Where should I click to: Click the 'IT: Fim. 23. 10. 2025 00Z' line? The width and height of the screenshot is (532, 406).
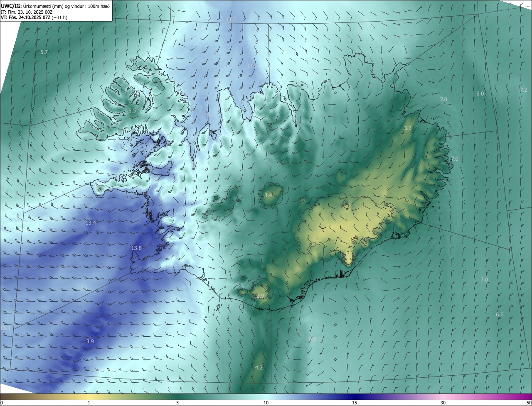point(26,12)
